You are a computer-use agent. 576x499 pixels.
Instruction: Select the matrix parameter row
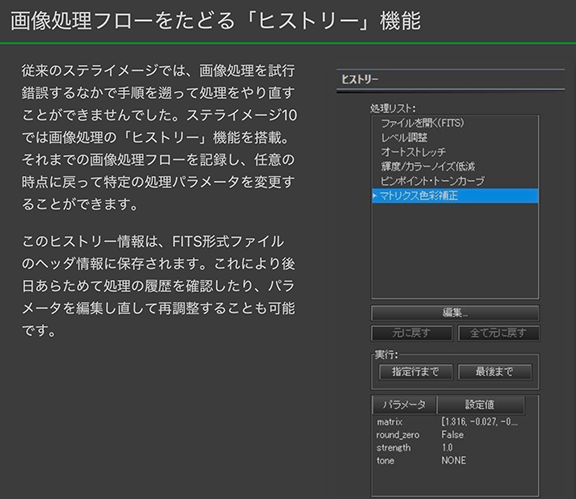tap(455, 422)
